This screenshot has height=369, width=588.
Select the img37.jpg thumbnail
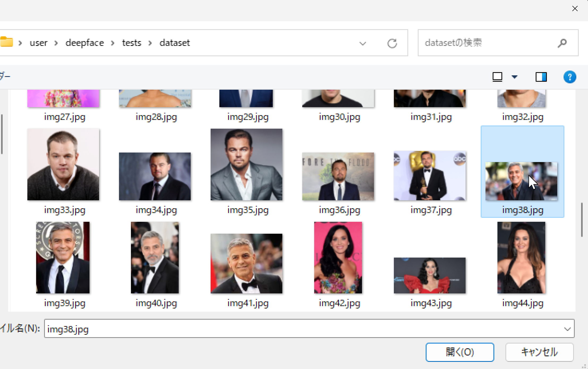click(x=430, y=176)
